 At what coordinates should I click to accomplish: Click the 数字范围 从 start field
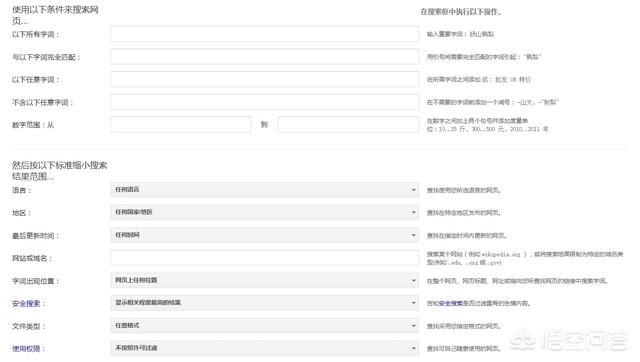click(x=181, y=124)
